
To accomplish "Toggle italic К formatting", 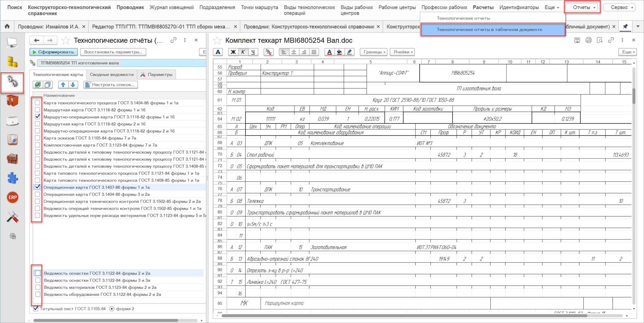I will click(243, 52).
